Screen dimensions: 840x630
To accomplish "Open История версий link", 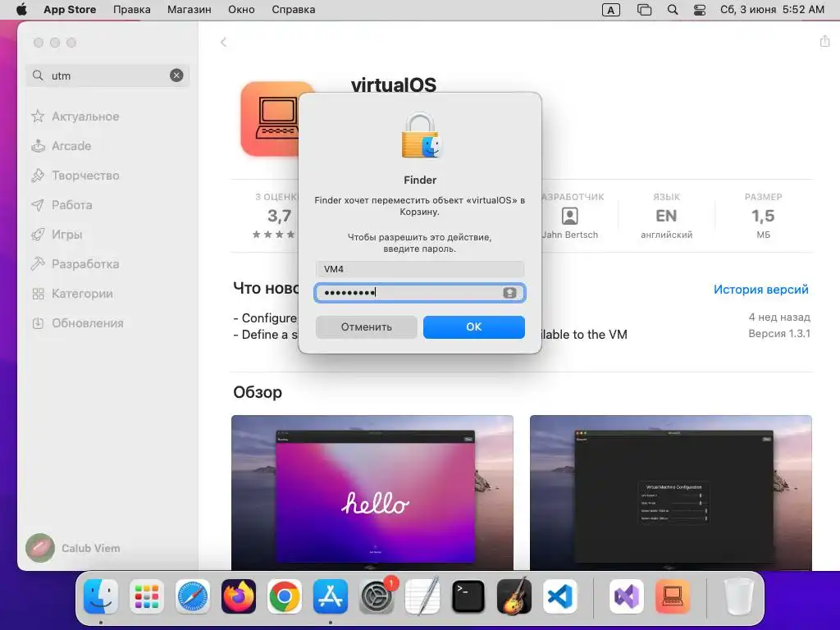I will tap(760, 290).
